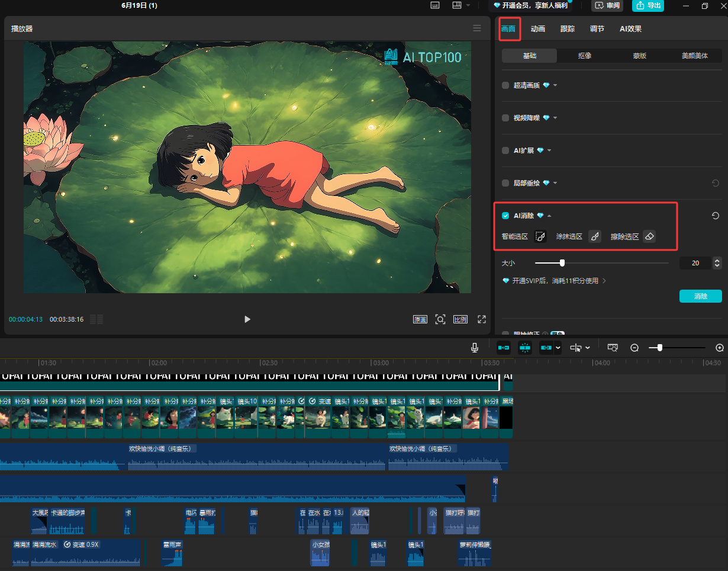728x571 pixels.
Task: Switch to the 跟踪 tab
Action: (x=568, y=29)
